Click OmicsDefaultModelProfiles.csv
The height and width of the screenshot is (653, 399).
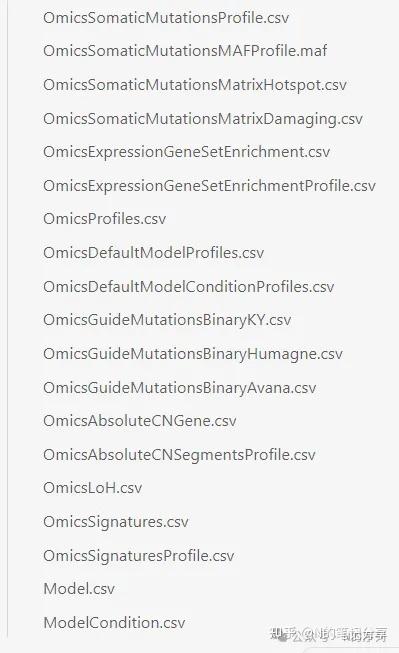(154, 253)
